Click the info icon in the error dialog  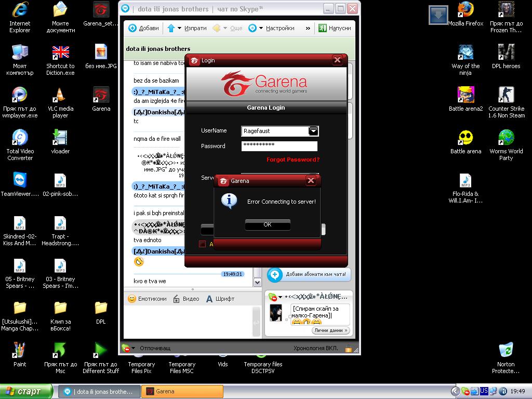click(x=229, y=201)
